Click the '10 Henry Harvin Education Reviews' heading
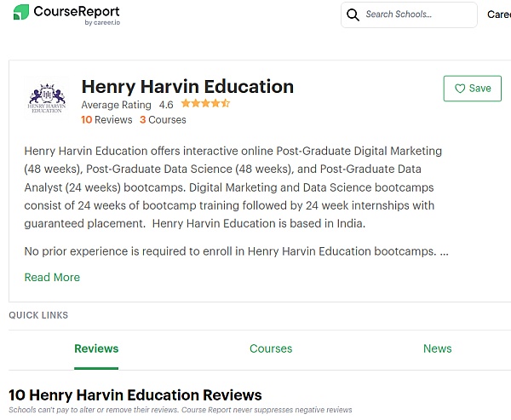 coord(135,395)
